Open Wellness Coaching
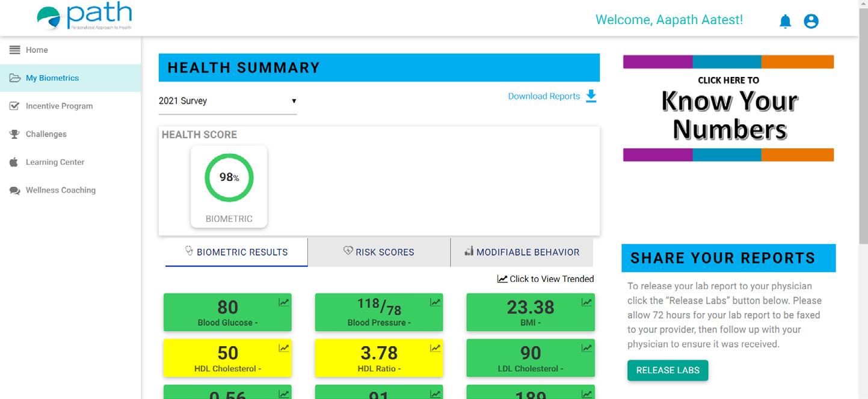The width and height of the screenshot is (868, 399). pyautogui.click(x=70, y=190)
